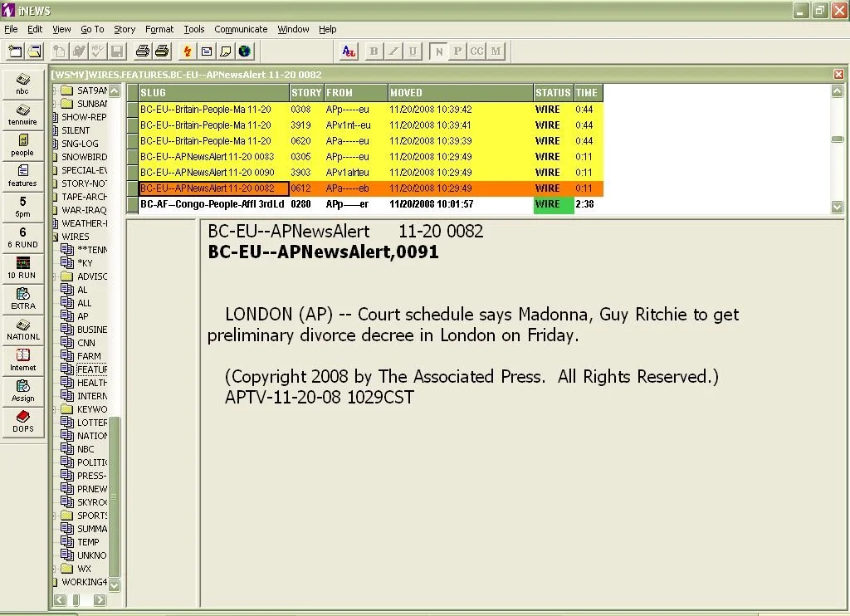This screenshot has width=850, height=616.
Task: Toggle the CC closed caption mode
Action: coord(476,51)
